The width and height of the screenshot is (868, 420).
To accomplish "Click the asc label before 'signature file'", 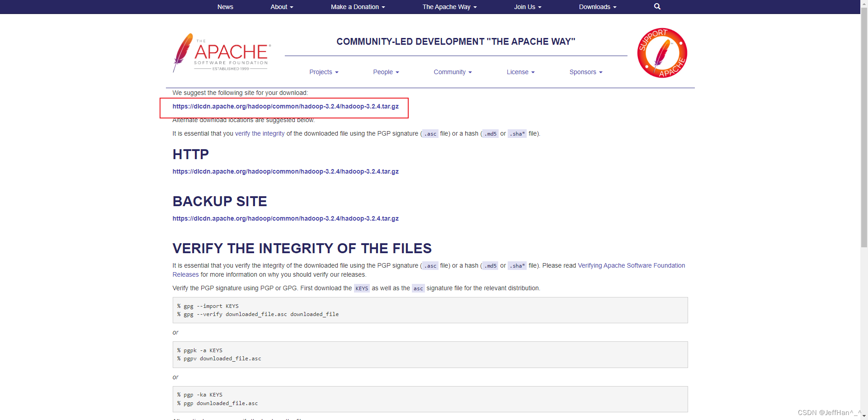I will tap(418, 288).
